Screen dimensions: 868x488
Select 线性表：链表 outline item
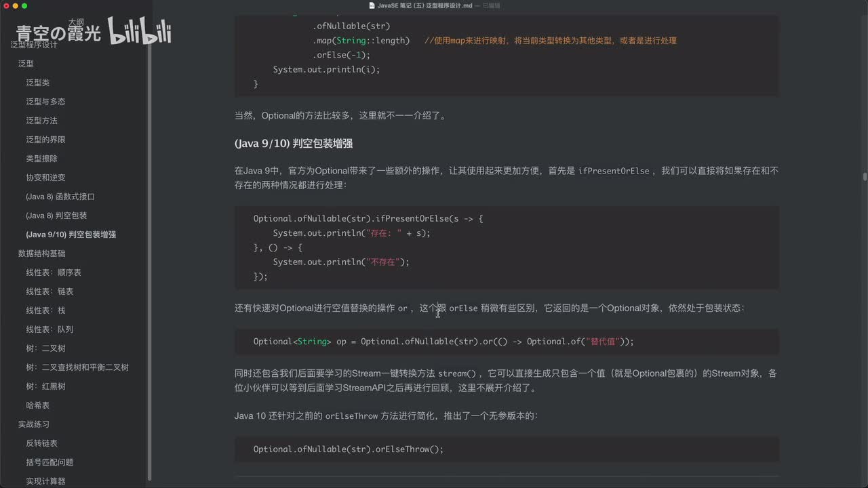50,291
